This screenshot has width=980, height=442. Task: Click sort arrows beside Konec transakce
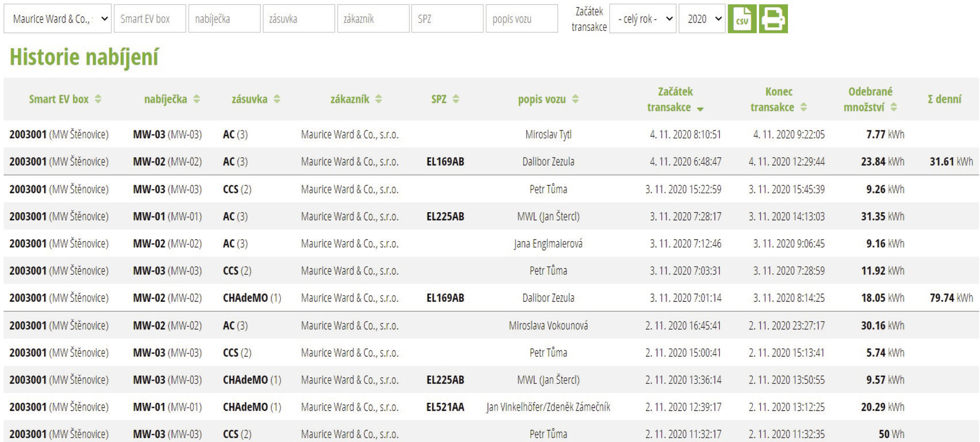pyautogui.click(x=804, y=107)
